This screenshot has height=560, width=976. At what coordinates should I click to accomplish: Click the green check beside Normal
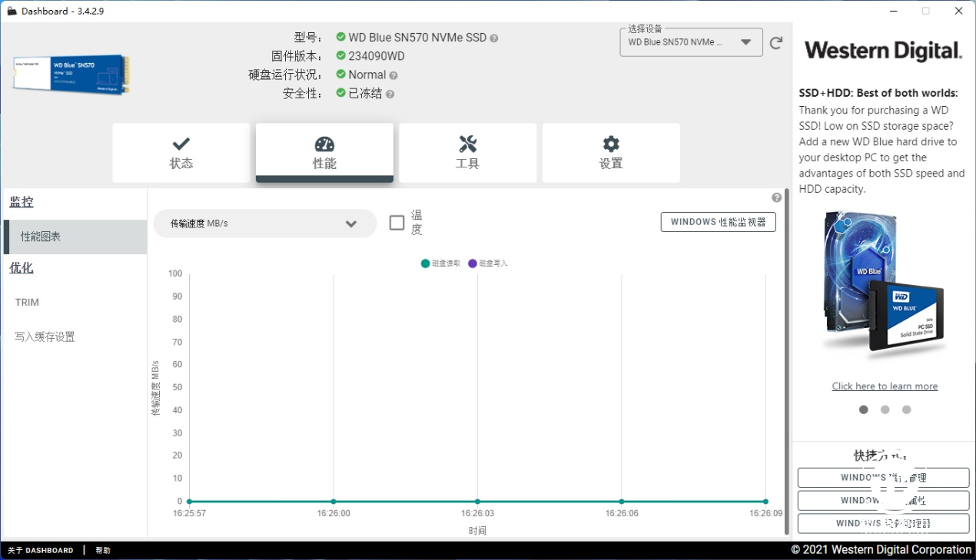[x=341, y=75]
